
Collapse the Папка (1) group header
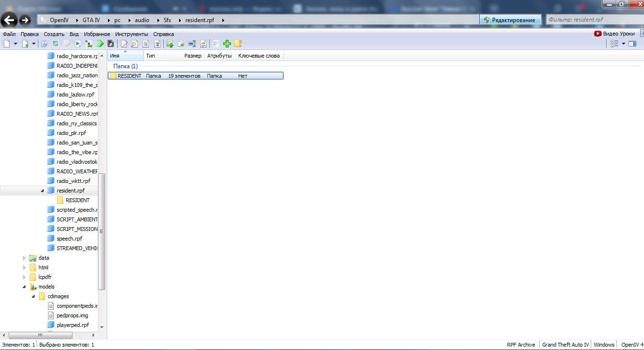(125, 66)
